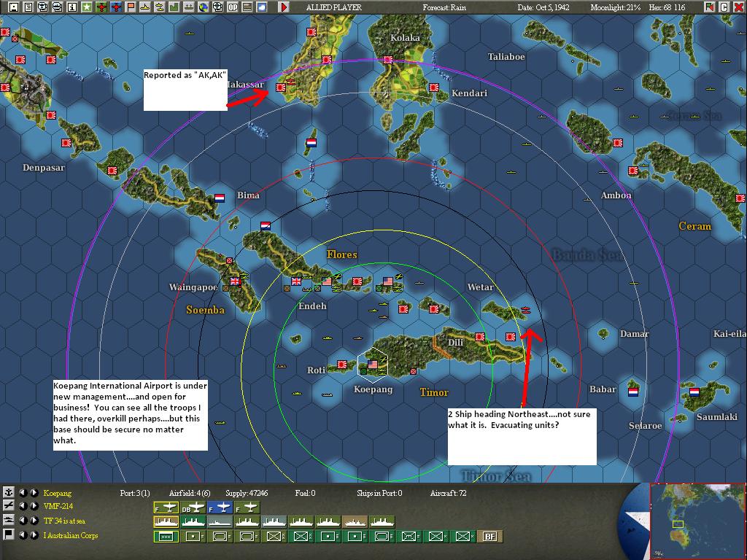Click 'Date: Oct 5, 1942' in top bar

coord(543,7)
